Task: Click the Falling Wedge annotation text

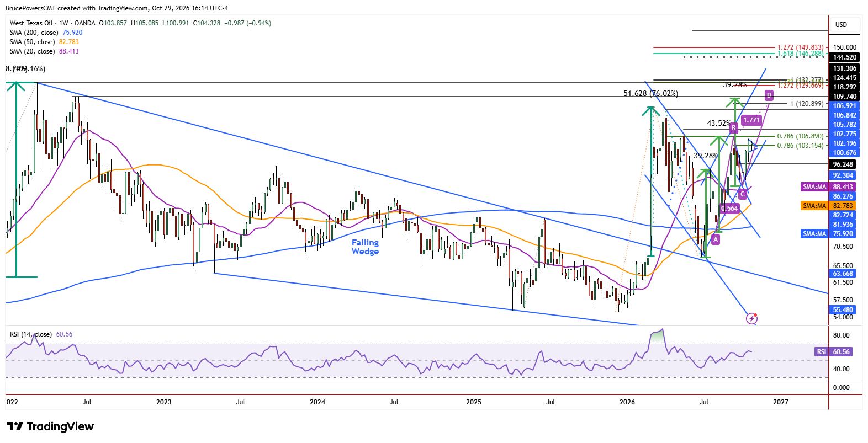Action: pyautogui.click(x=365, y=247)
